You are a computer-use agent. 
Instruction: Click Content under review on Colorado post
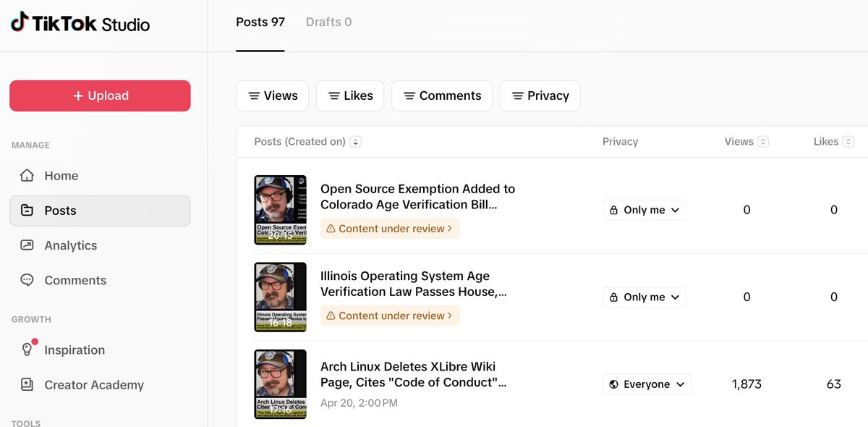[x=390, y=229]
